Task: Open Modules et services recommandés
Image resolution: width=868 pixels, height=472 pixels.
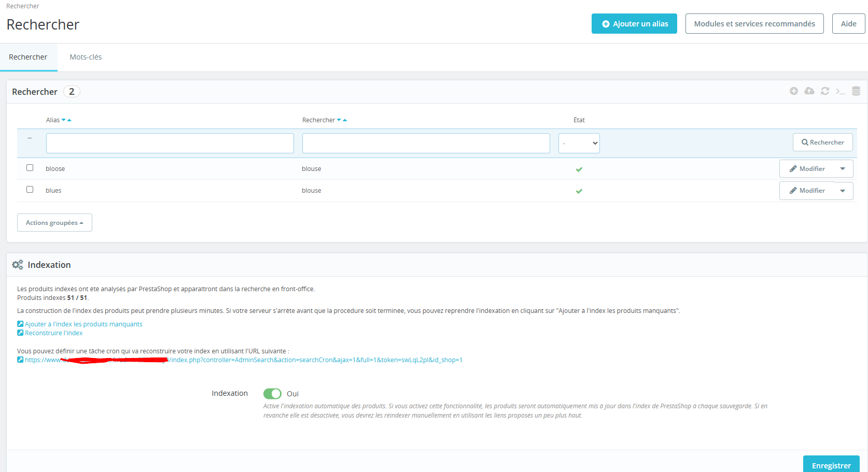Action: point(754,24)
